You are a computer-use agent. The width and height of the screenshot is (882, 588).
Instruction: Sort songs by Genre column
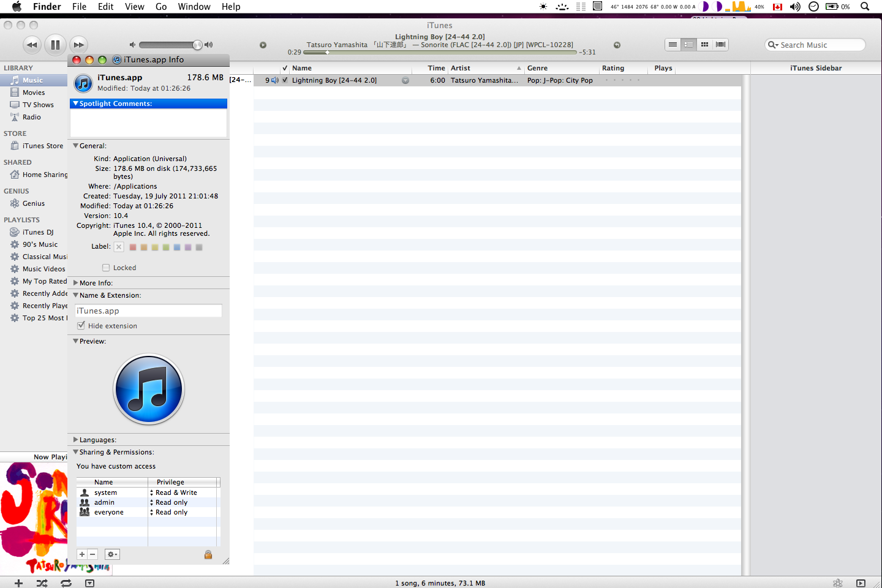(562, 68)
